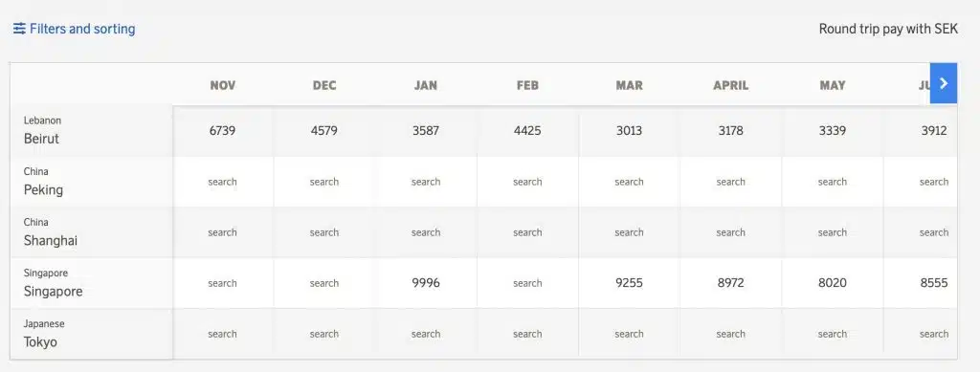Select the Shanghai China destination label
This screenshot has width=980, height=372.
91,232
